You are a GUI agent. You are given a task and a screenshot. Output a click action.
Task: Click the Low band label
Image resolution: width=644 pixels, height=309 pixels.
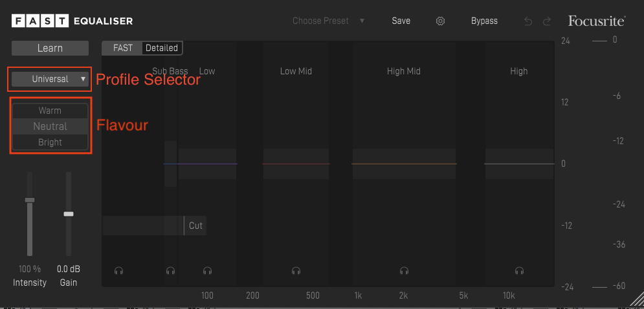[207, 71]
